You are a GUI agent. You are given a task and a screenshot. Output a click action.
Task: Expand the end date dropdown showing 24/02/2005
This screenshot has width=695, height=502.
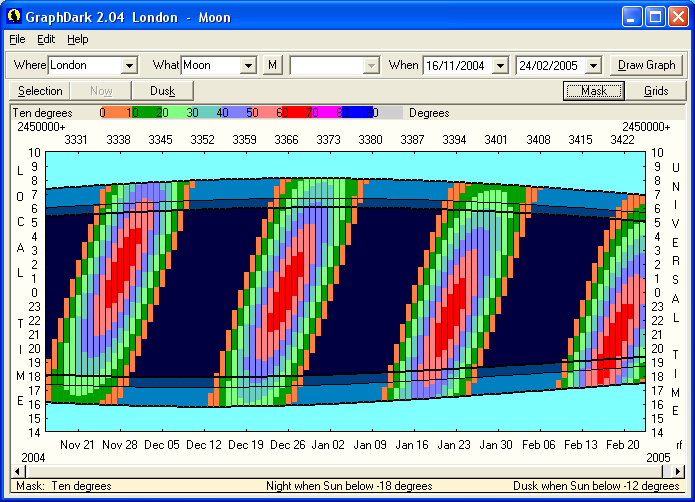[x=593, y=66]
